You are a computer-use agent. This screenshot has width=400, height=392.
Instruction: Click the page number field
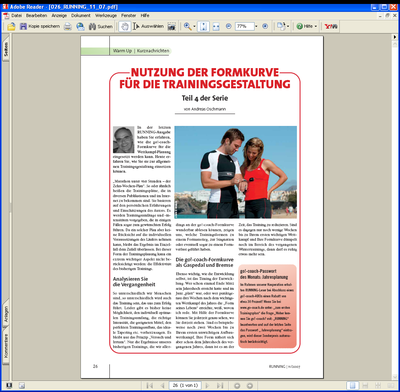tap(185, 385)
